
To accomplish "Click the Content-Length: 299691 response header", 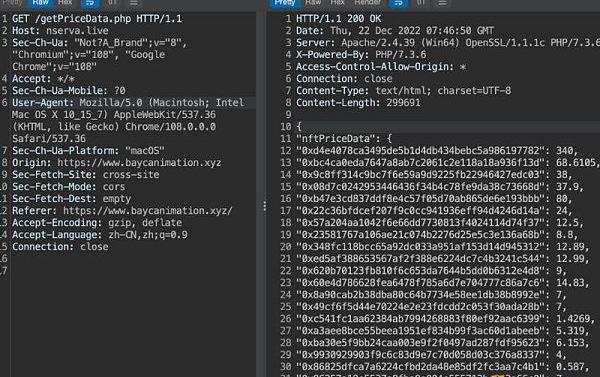I will 358,103.
